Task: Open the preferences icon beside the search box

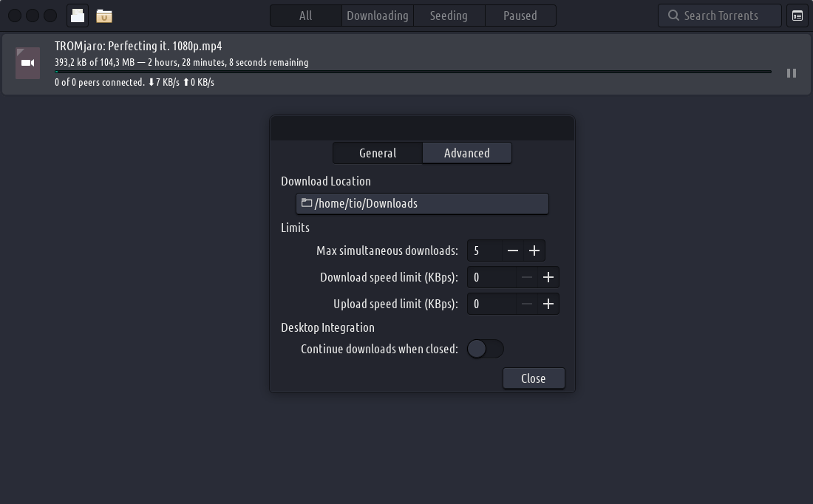Action: click(797, 16)
